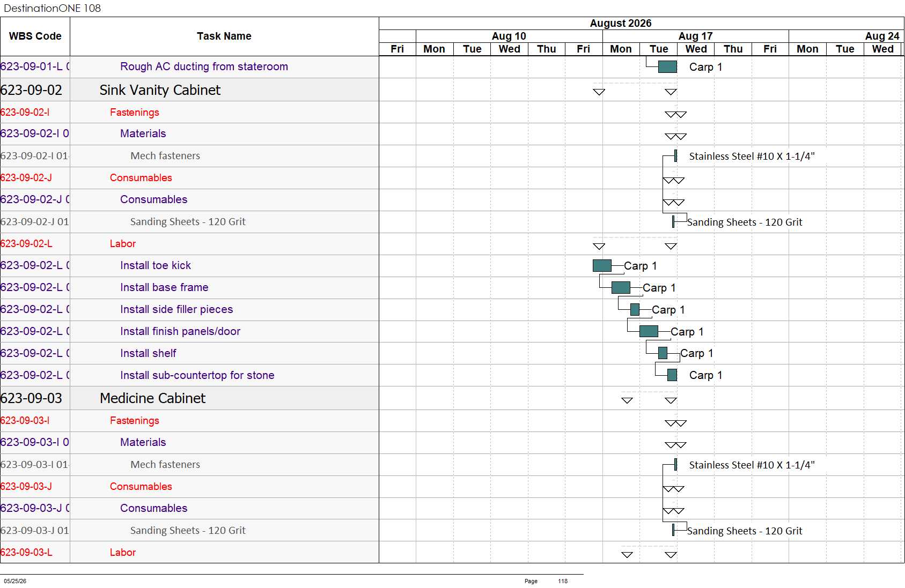Image resolution: width=905 pixels, height=588 pixels.
Task: Click the Thu day header under Aug 17
Action: (x=733, y=49)
